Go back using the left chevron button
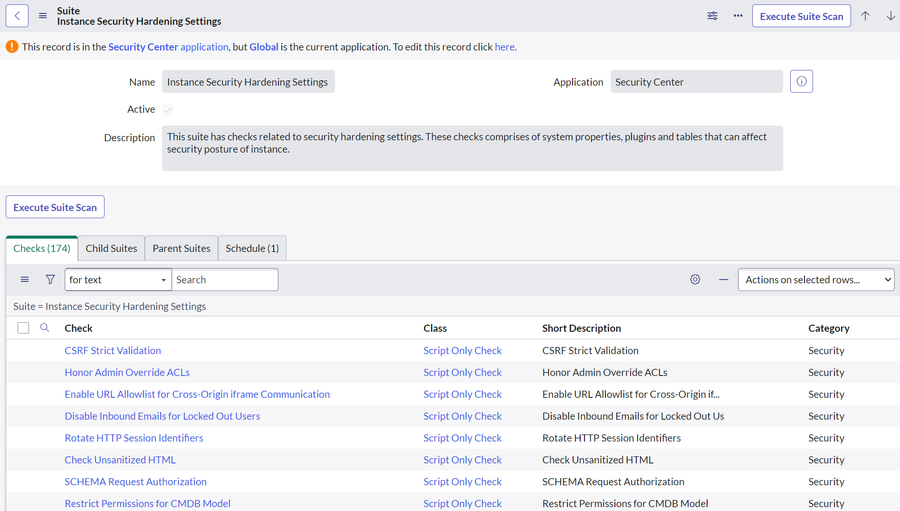The height and width of the screenshot is (511, 900). coord(17,16)
